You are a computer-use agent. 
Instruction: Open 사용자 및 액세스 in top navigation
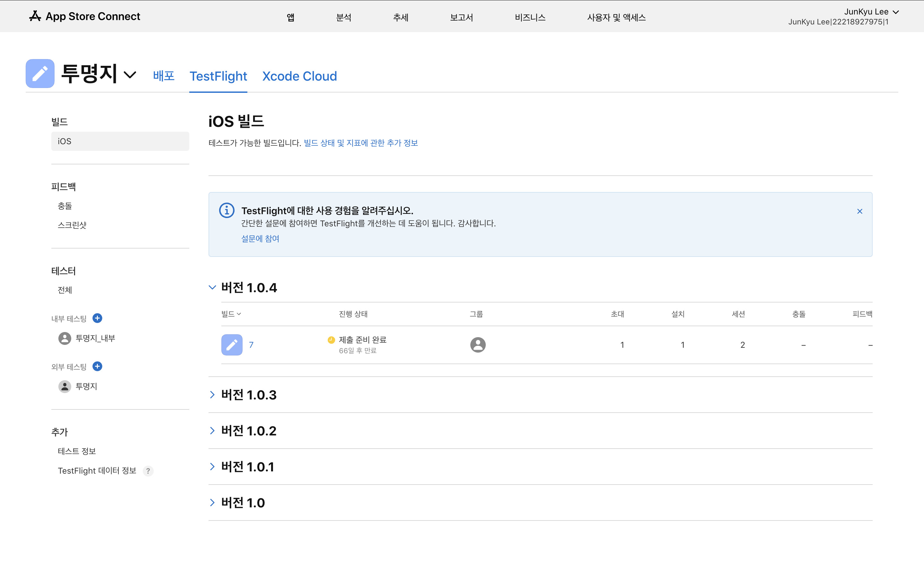tap(616, 17)
